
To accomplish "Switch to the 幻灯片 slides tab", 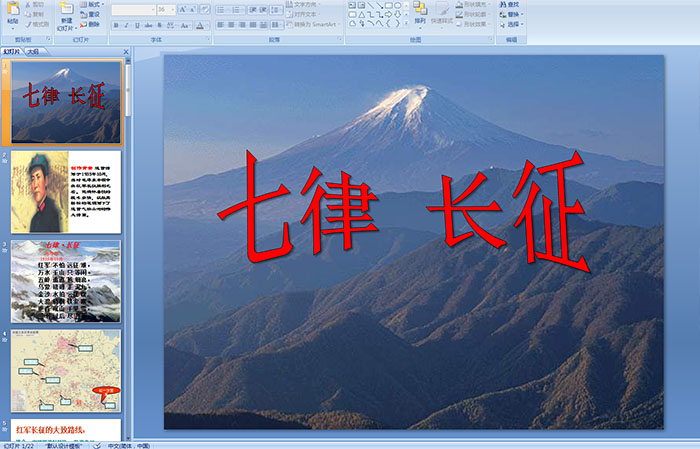I will tap(12, 52).
